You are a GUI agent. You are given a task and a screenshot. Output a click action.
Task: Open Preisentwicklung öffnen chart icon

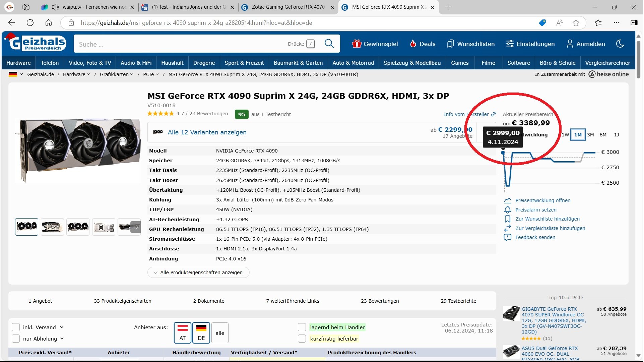coord(508,200)
